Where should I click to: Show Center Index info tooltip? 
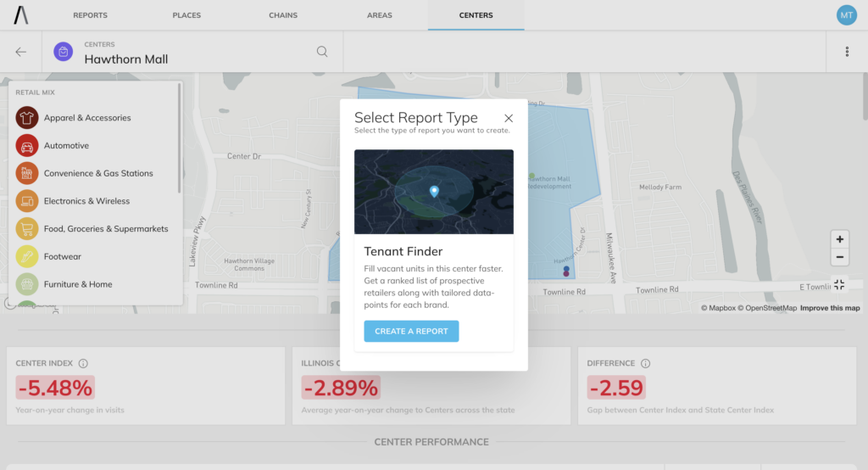point(83,364)
